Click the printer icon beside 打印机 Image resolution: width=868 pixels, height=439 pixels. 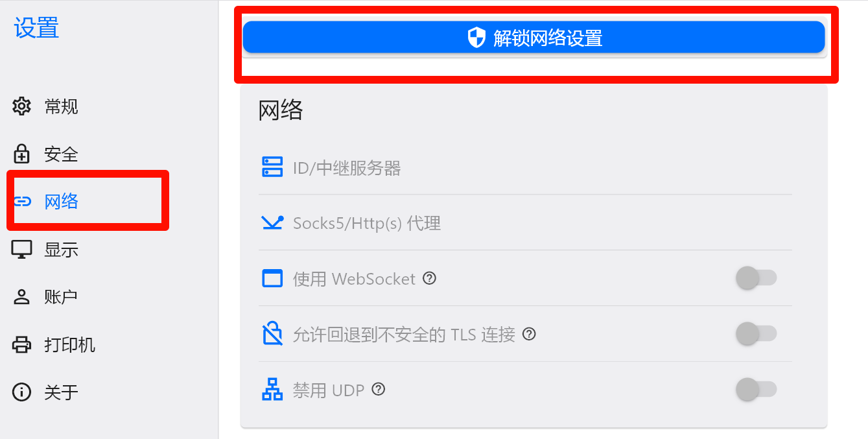coord(22,344)
